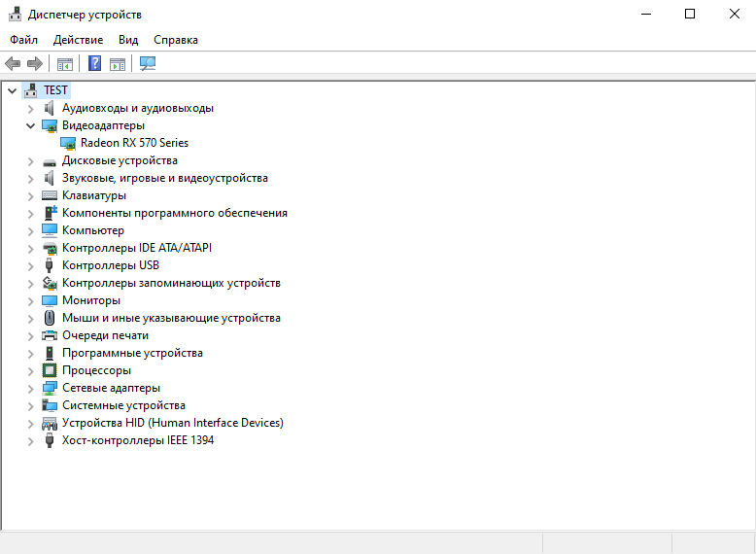Click the Radeon RX 570 Series adapter icon
The image size is (756, 554).
point(69,143)
